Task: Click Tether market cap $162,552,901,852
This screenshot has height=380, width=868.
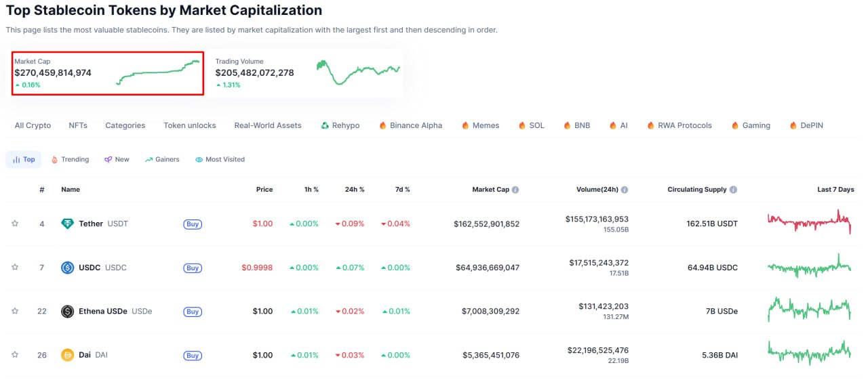Action: (x=487, y=224)
